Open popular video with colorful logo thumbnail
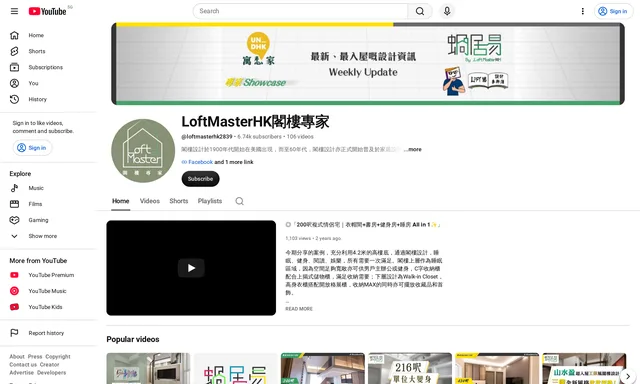Viewport: 640px width, 384px height. click(x=236, y=368)
